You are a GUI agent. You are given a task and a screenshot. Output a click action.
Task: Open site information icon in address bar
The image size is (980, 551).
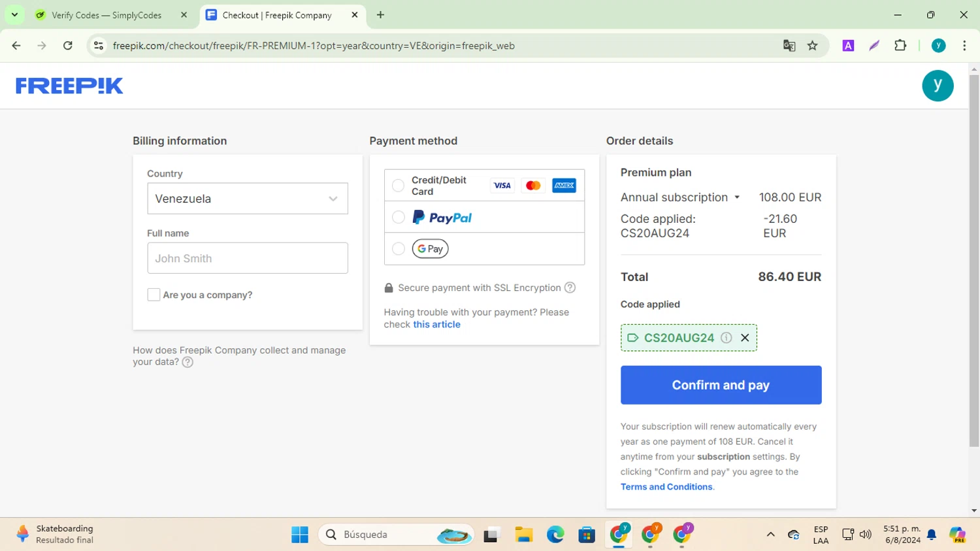(x=99, y=46)
